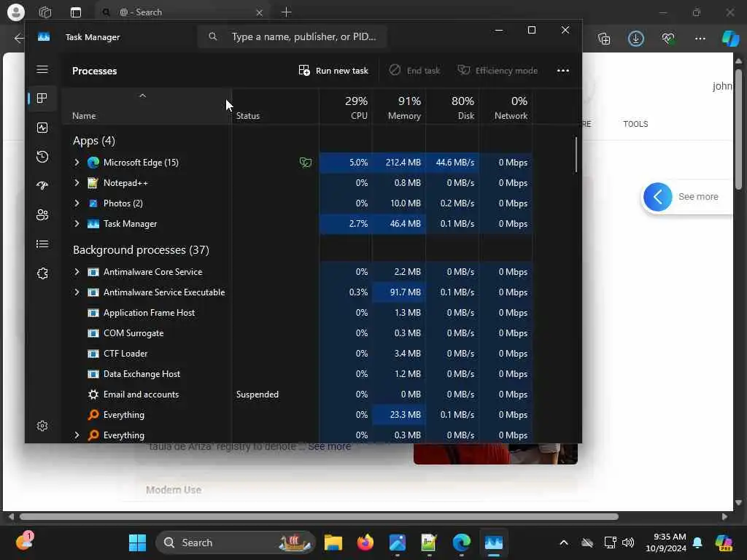
Task: Sort processes by CPU usage column
Action: 345,107
